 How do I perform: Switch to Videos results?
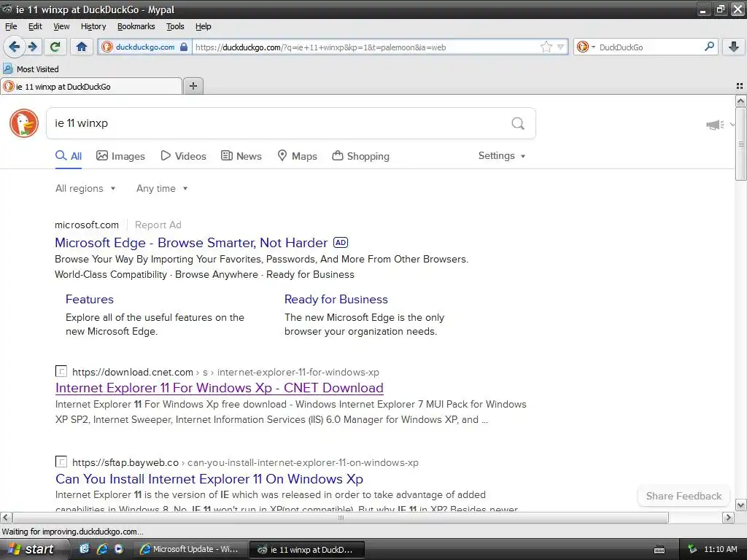click(183, 156)
